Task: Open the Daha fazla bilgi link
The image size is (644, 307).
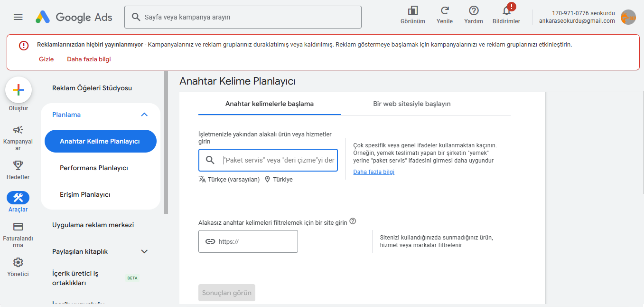Action: click(373, 172)
